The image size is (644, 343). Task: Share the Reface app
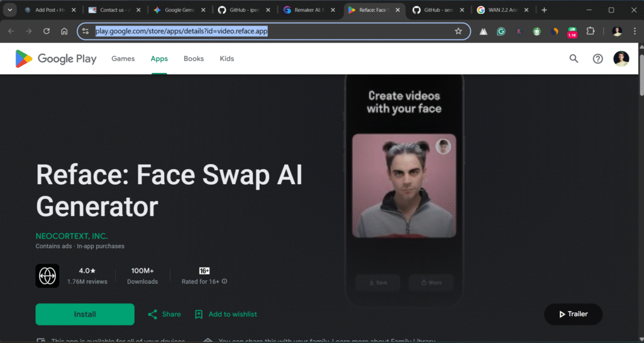164,314
